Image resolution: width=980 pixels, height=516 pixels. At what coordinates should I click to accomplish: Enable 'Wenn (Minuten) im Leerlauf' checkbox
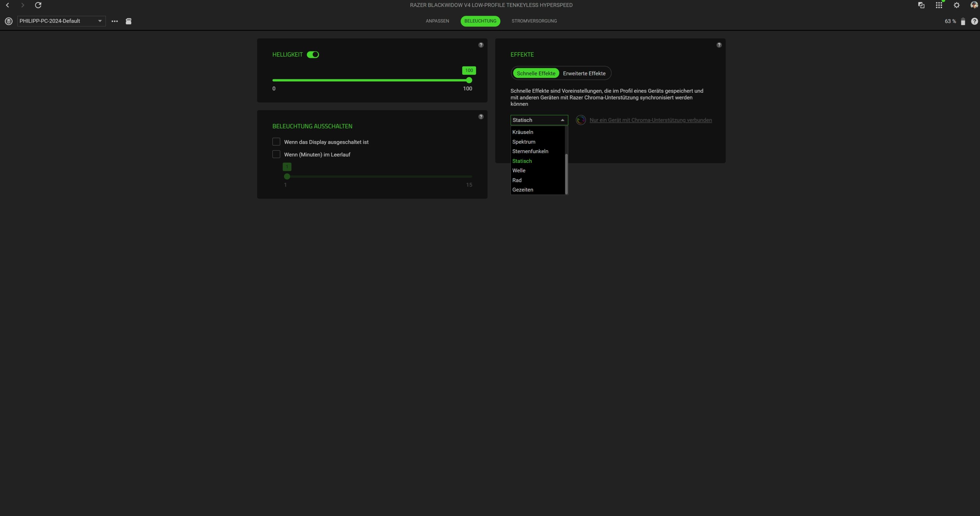pyautogui.click(x=276, y=154)
